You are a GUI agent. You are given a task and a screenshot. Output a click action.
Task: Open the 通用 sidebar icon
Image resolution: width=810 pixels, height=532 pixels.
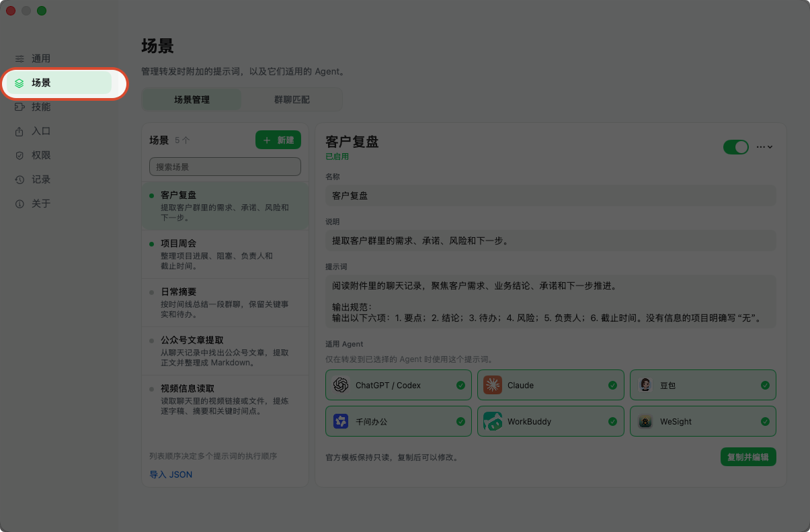19,59
